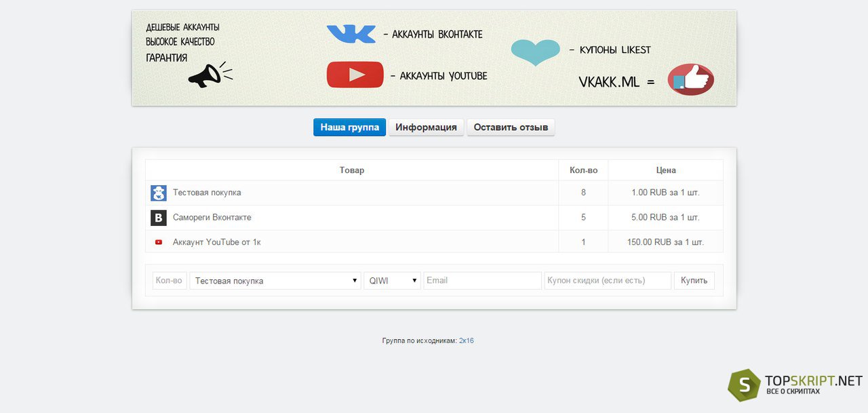Open the 2к16 link
Screen dimensions: 868x413
[x=467, y=340]
